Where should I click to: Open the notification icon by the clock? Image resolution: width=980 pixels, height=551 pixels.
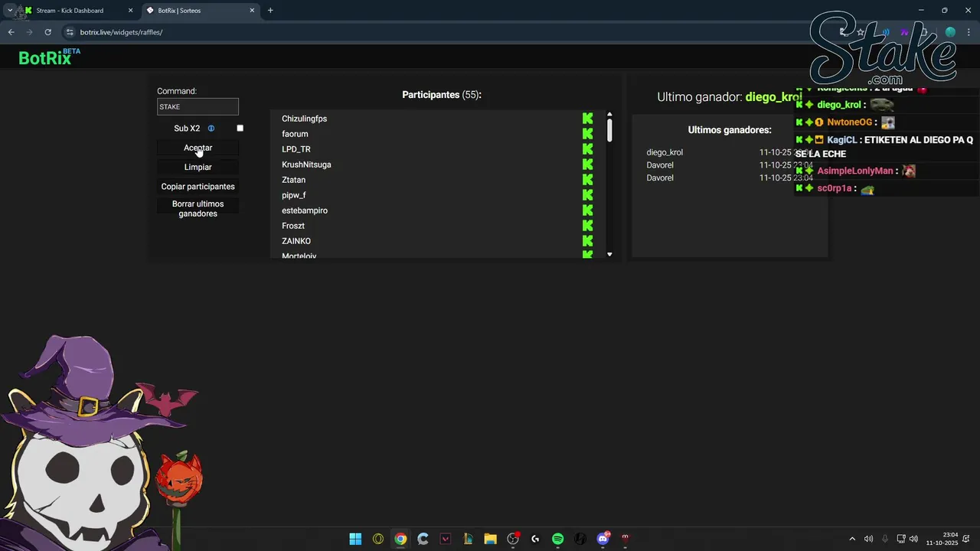968,539
